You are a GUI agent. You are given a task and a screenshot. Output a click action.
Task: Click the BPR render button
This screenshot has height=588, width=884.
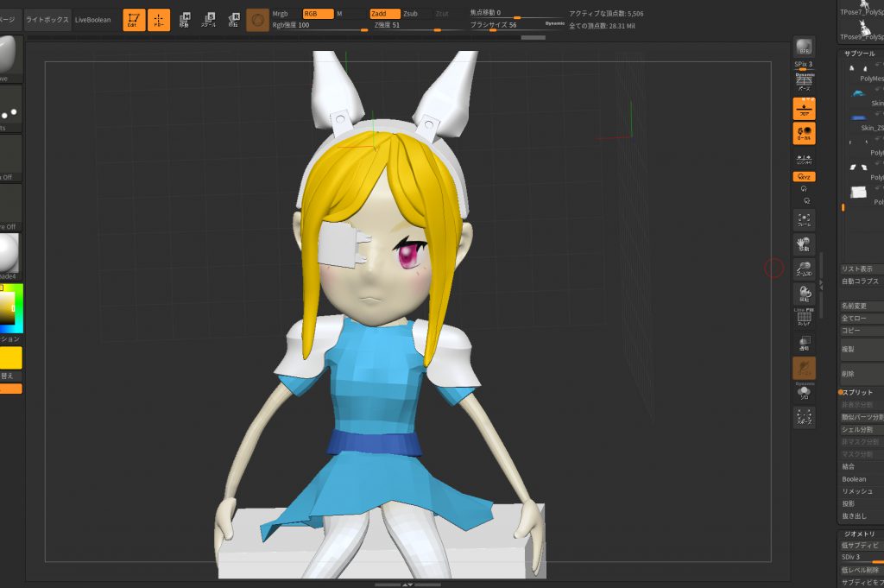tap(804, 47)
